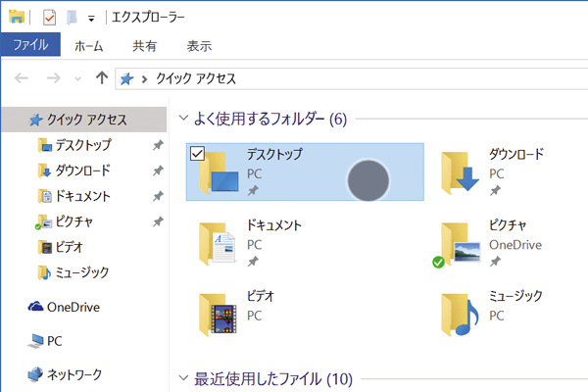This screenshot has height=392, width=588.
Task: Collapse the 最近使用したファイル section chevron
Action: coord(183,377)
